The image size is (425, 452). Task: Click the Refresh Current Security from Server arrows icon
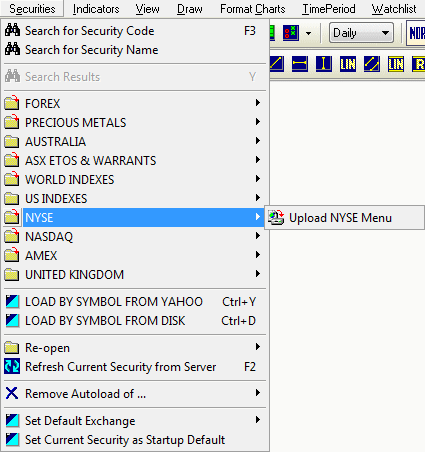click(x=12, y=367)
